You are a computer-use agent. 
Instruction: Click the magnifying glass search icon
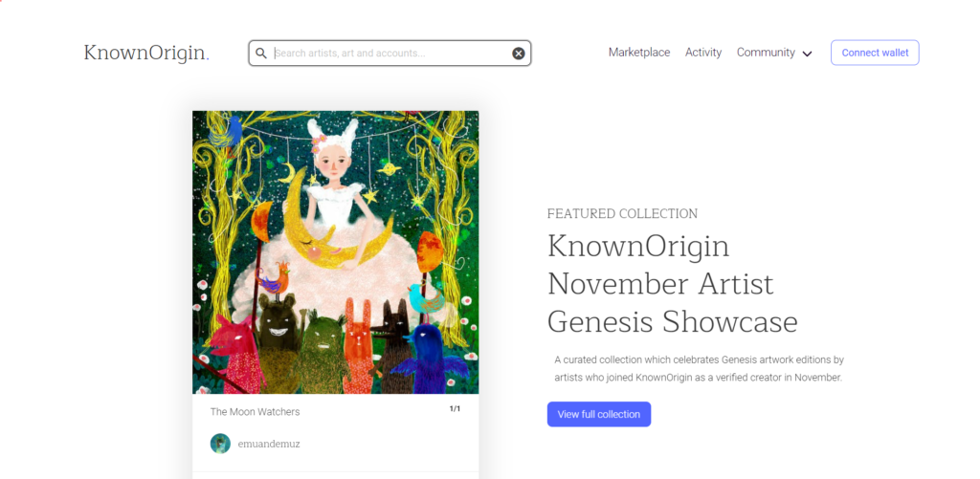tap(261, 54)
